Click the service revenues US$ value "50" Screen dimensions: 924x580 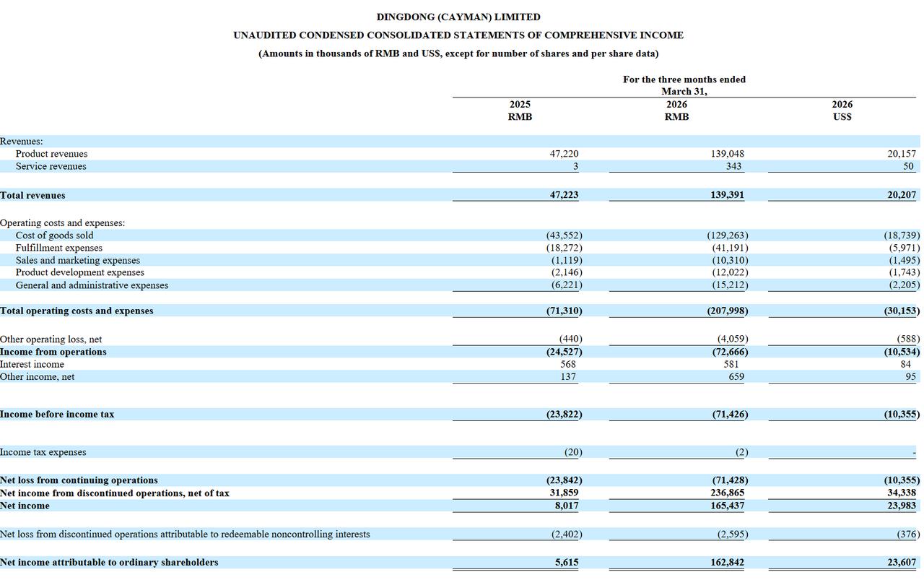pos(908,166)
